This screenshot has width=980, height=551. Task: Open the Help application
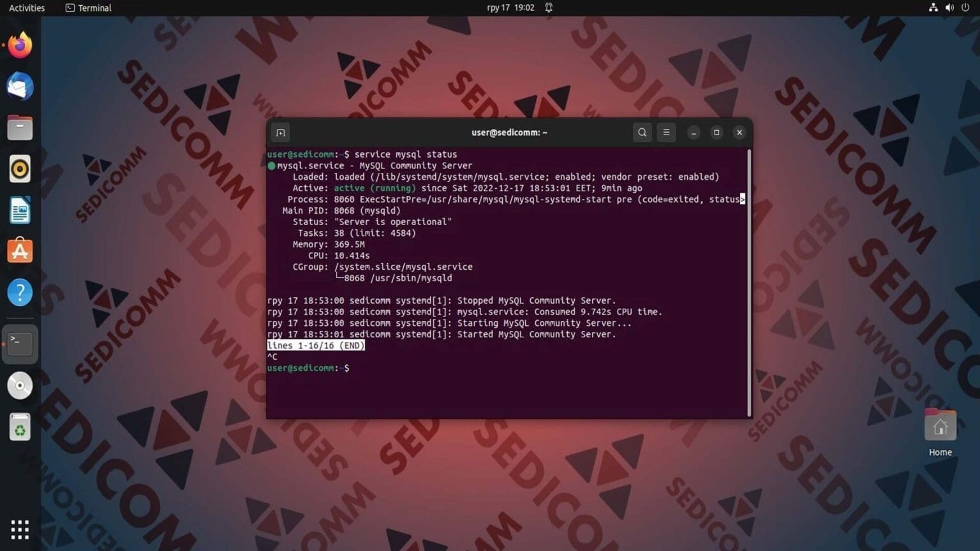coord(19,292)
